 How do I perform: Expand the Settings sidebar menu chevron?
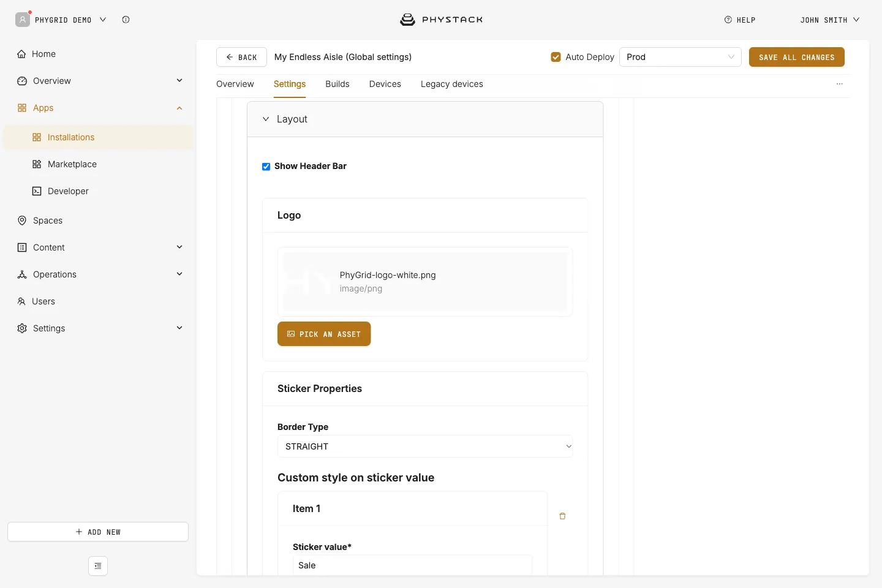click(x=179, y=328)
